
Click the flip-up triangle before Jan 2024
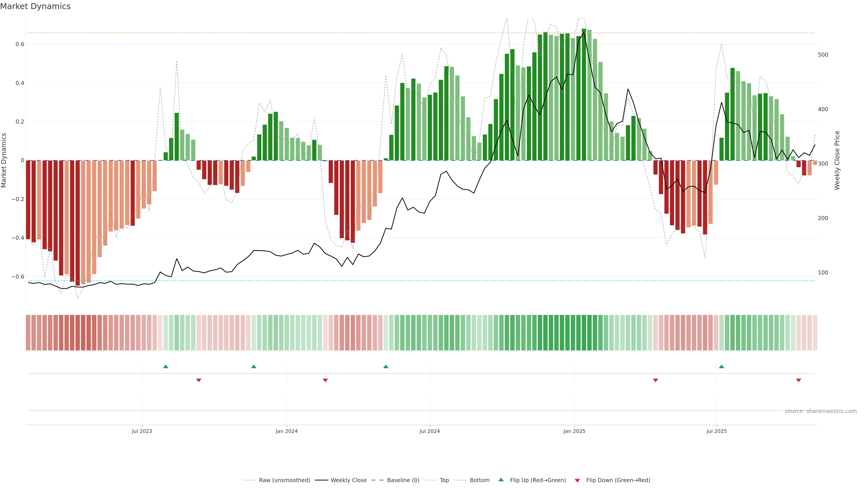[254, 366]
